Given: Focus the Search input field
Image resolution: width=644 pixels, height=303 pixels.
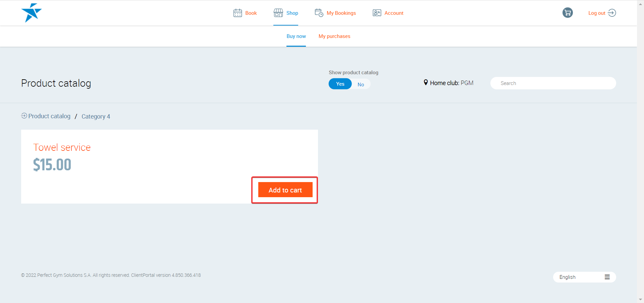Looking at the screenshot, I should point(553,83).
